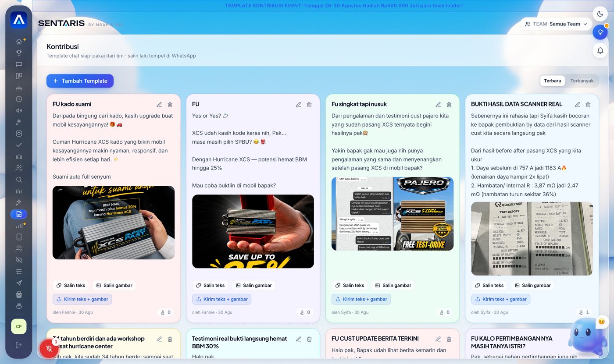Toggle flame like on 'FU kado suami'
This screenshot has width=614, height=364.
[x=165, y=312]
